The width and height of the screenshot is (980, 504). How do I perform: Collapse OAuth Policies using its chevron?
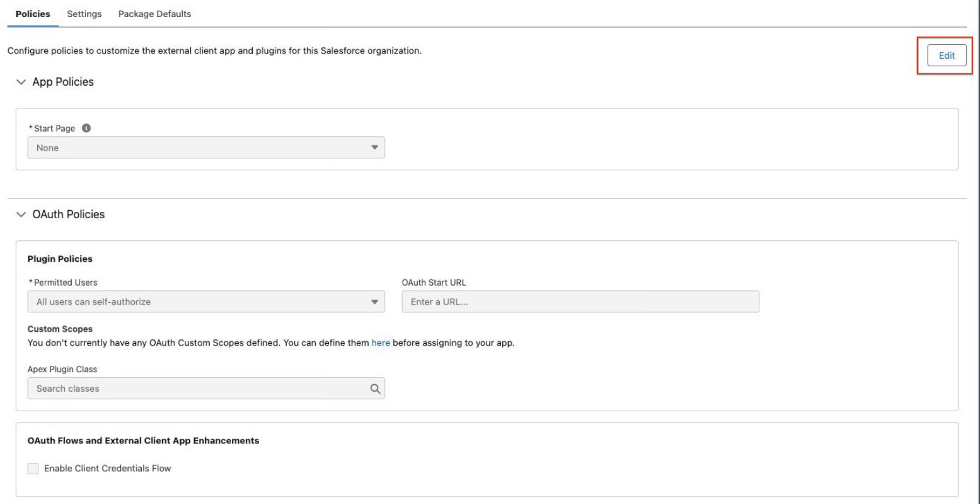[23, 214]
